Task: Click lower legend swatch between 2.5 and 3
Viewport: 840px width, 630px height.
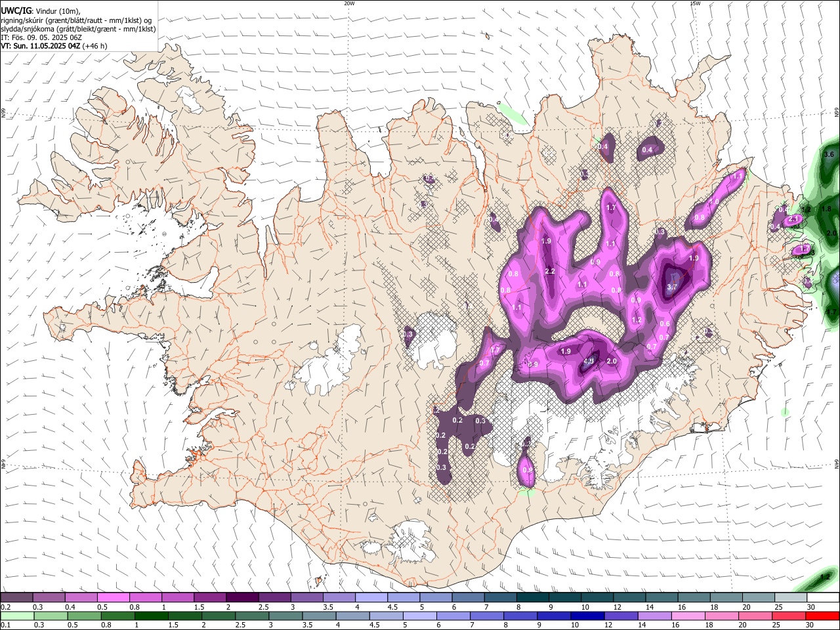Action: point(251,616)
